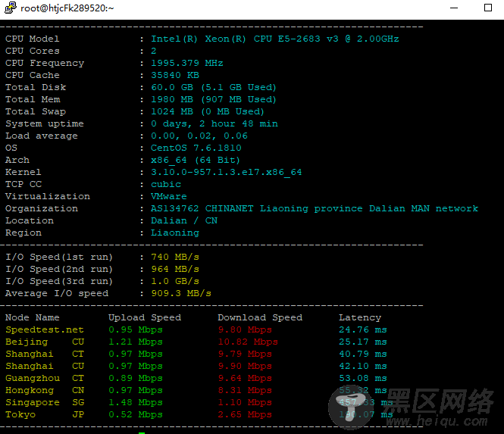The image size is (504, 434).
Task: Click the window title root@htjcFk289520:~
Action: (x=67, y=8)
